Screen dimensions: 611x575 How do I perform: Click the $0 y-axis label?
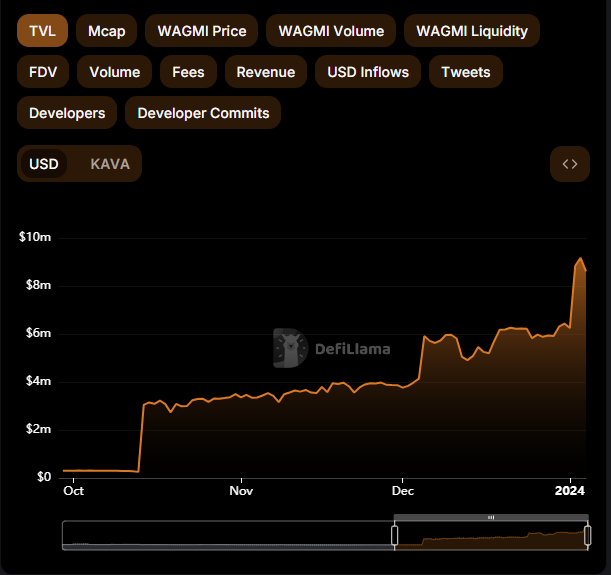point(44,477)
